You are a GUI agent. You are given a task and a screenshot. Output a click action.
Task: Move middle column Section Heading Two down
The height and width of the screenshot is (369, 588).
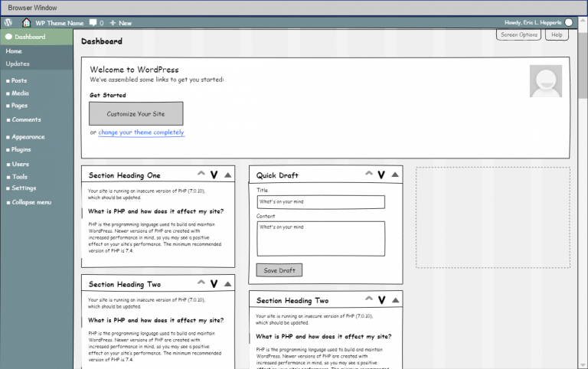click(382, 300)
